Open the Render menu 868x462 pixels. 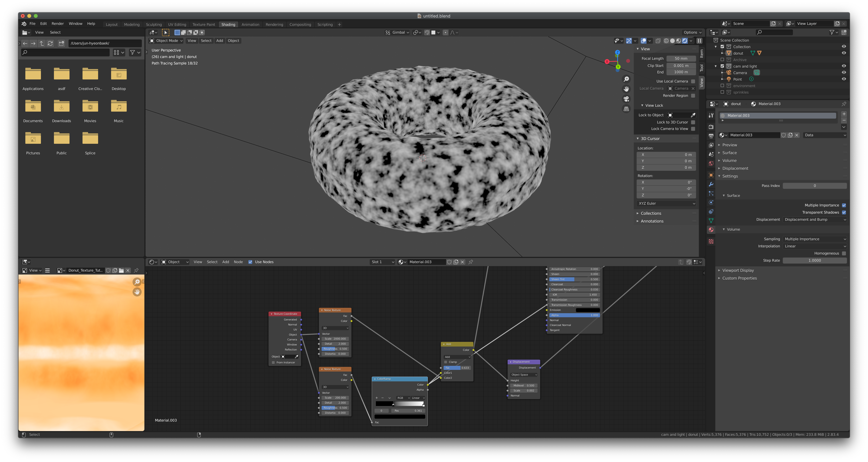pos(58,24)
